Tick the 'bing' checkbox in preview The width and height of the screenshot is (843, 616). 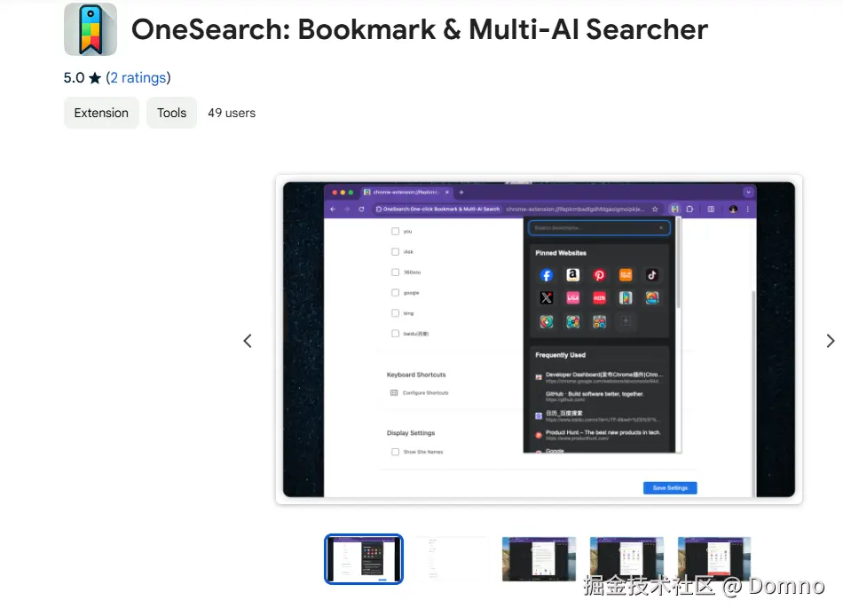tap(395, 313)
